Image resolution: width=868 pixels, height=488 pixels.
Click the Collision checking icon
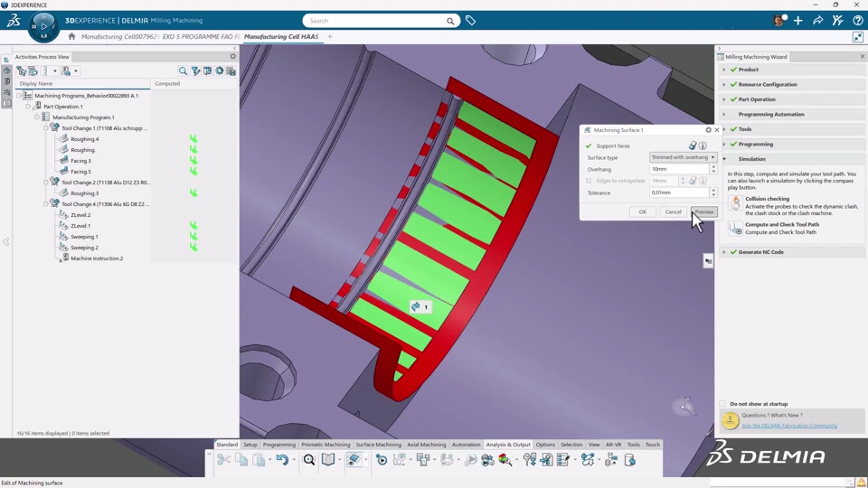point(735,203)
